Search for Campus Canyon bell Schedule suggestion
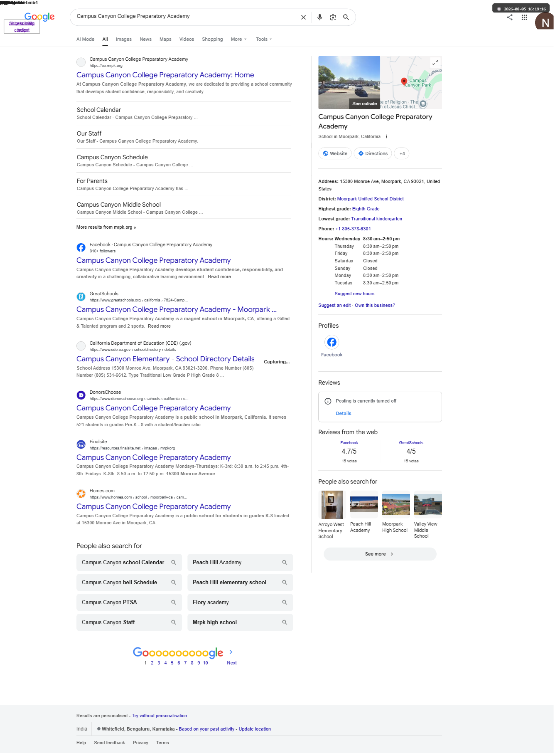 (x=129, y=582)
